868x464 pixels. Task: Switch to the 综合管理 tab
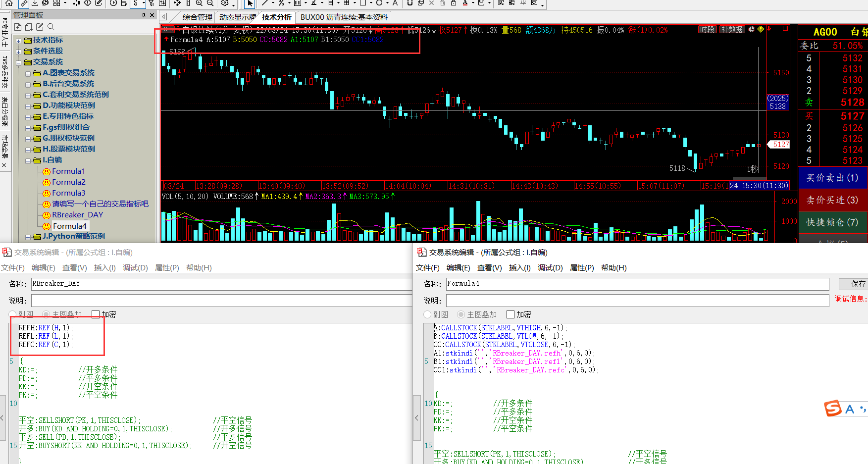pyautogui.click(x=197, y=17)
